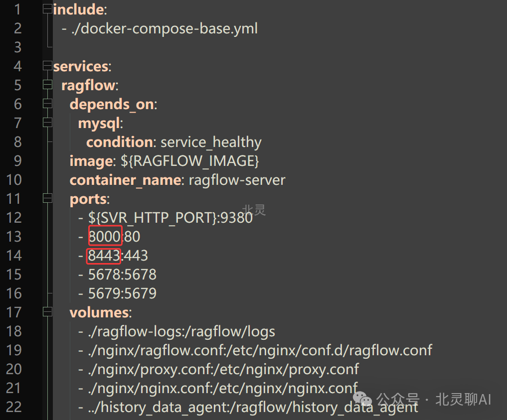Collapse the services block fold marker

point(47,66)
